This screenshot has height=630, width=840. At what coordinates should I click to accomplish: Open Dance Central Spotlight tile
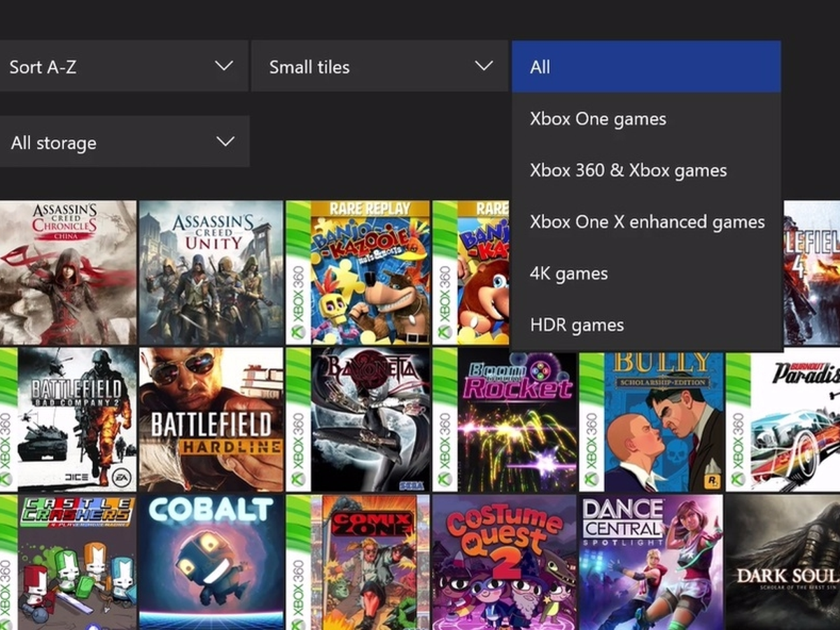651,562
